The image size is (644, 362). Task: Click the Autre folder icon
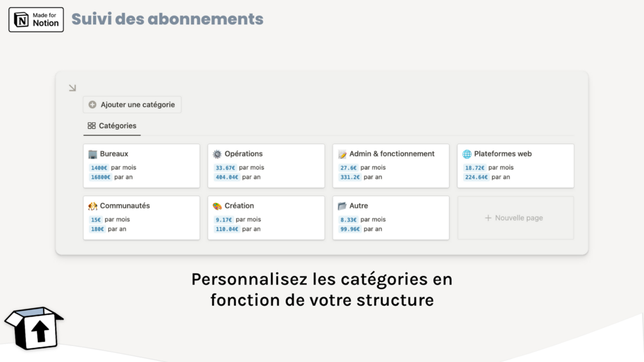coord(342,206)
